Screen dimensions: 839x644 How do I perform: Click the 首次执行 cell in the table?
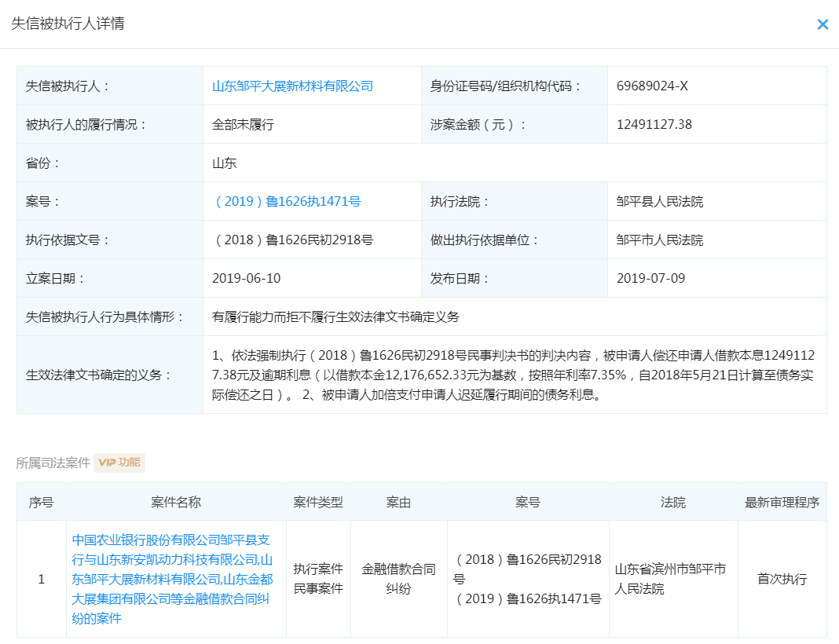(782, 580)
